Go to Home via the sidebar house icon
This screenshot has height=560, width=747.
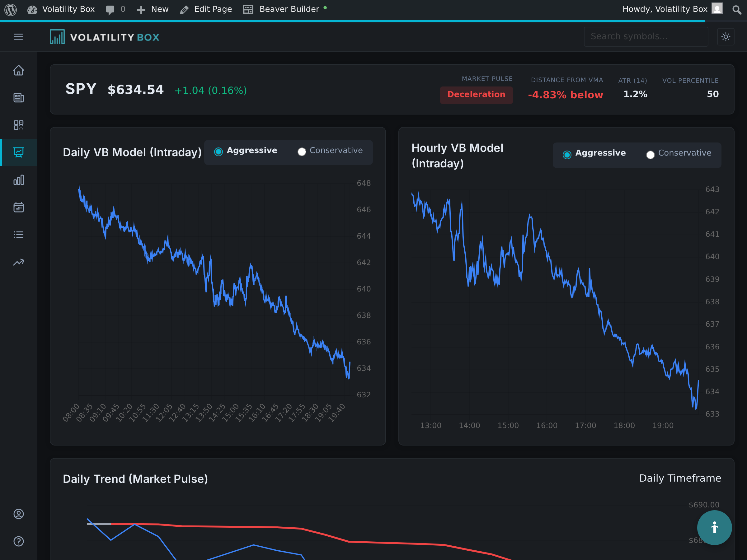point(19,70)
